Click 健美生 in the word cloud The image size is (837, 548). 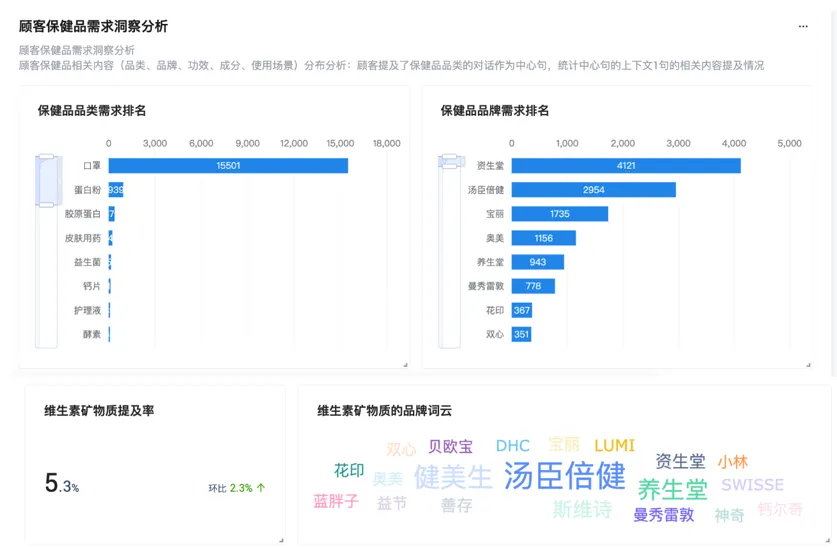[453, 476]
